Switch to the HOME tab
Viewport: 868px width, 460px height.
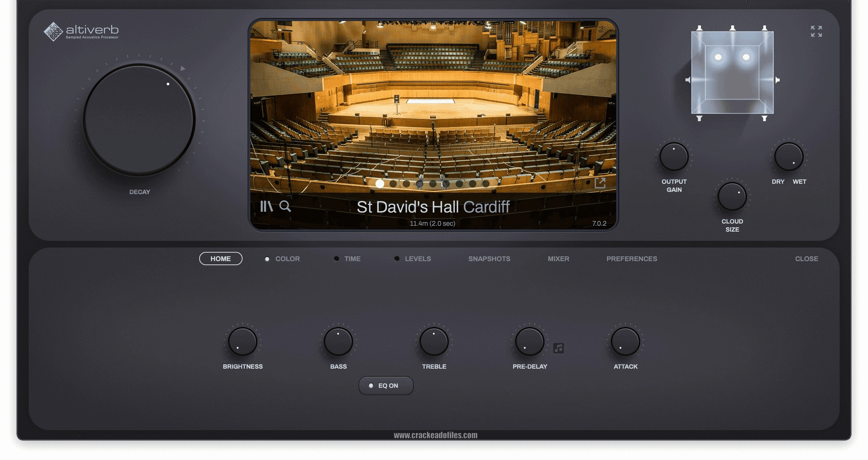[220, 259]
